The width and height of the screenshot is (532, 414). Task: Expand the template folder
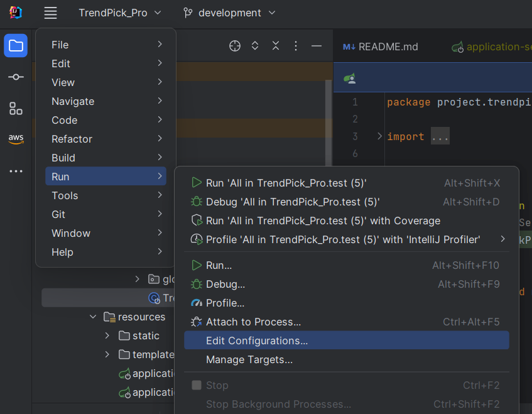point(107,354)
